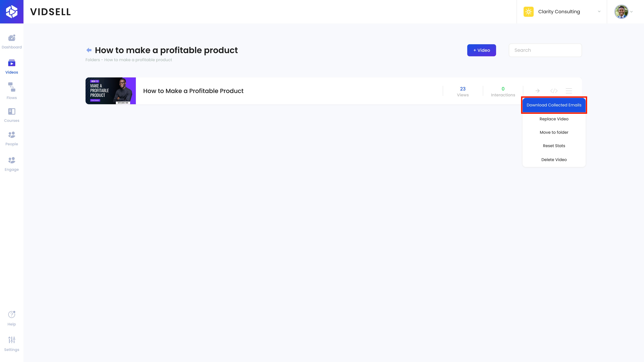Click the share arrow icon on video row
The width and height of the screenshot is (644, 362).
[538, 91]
